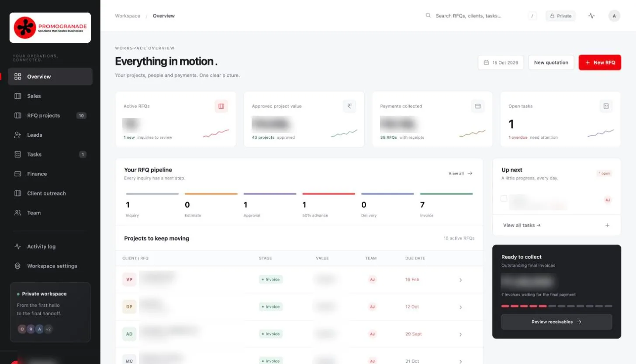Image resolution: width=636 pixels, height=364 pixels.
Task: Click the 1 overdue text on Open tasks
Action: pos(518,137)
